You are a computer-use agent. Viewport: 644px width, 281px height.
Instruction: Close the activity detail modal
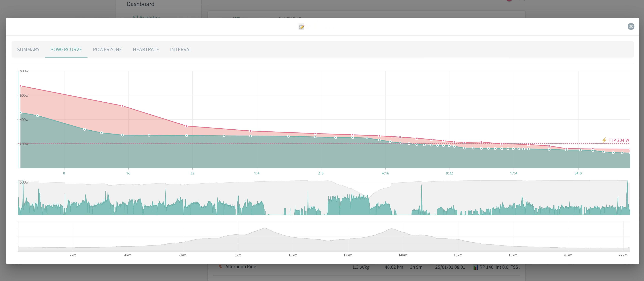click(631, 26)
